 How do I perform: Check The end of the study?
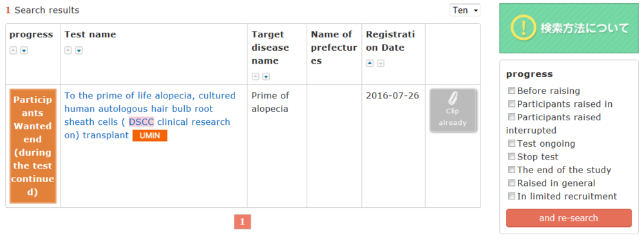coord(511,170)
